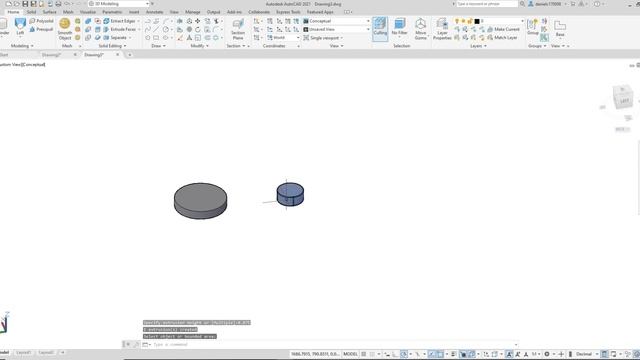
Task: Open the Manage ribbon tab
Action: 193,12
